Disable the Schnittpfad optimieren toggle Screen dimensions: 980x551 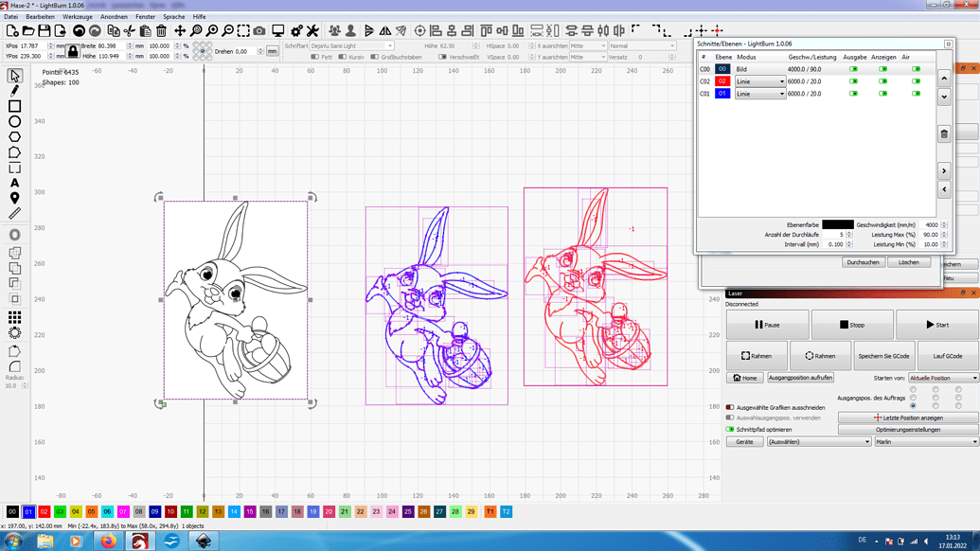coord(729,430)
